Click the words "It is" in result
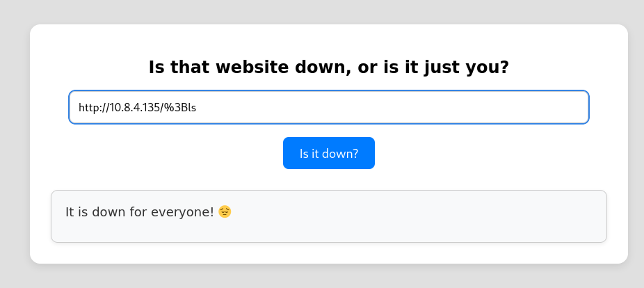644x288 pixels. point(77,211)
